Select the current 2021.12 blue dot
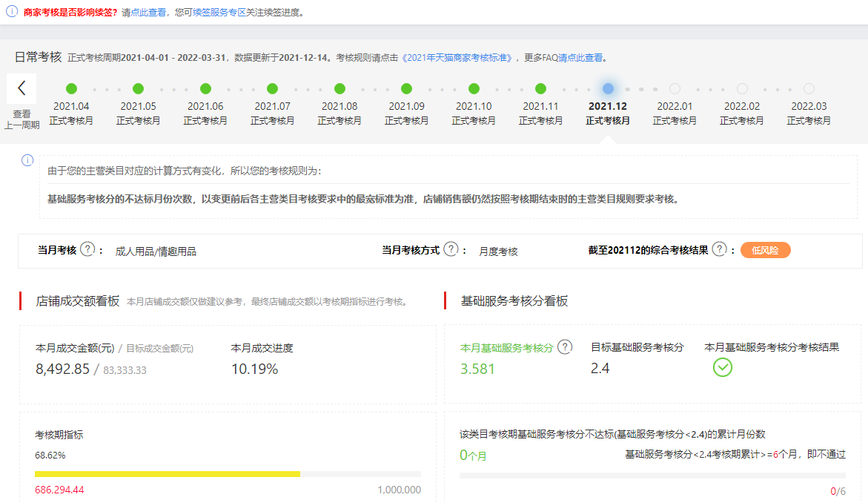 pyautogui.click(x=608, y=88)
